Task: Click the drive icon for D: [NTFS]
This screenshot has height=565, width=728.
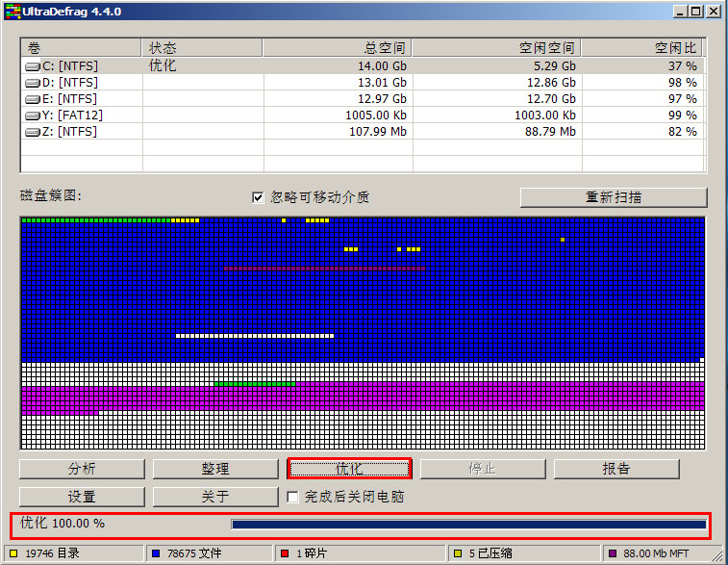Action: pos(33,83)
